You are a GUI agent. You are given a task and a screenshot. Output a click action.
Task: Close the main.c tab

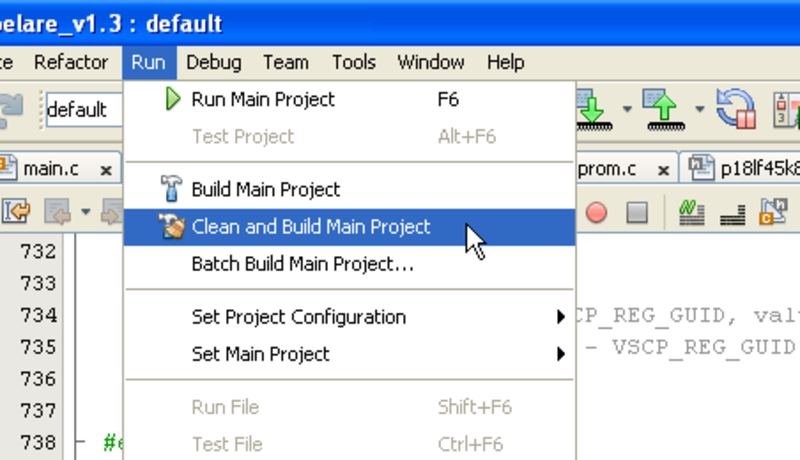(105, 170)
